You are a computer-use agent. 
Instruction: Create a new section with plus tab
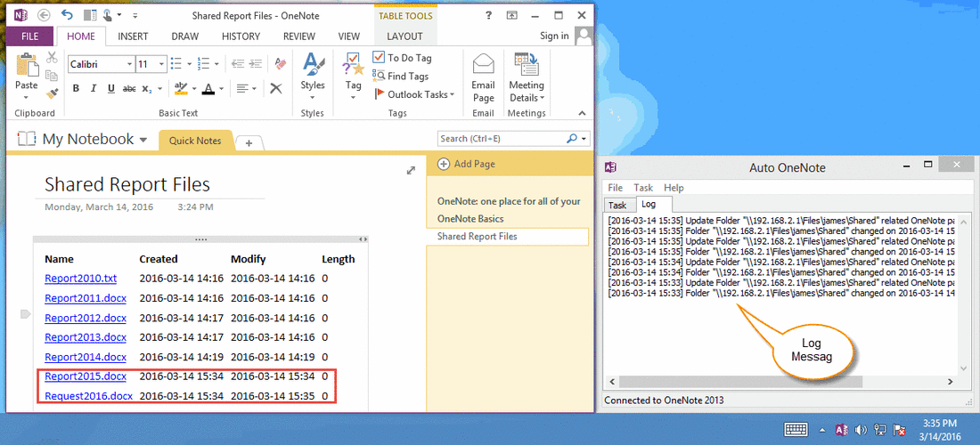pos(249,143)
